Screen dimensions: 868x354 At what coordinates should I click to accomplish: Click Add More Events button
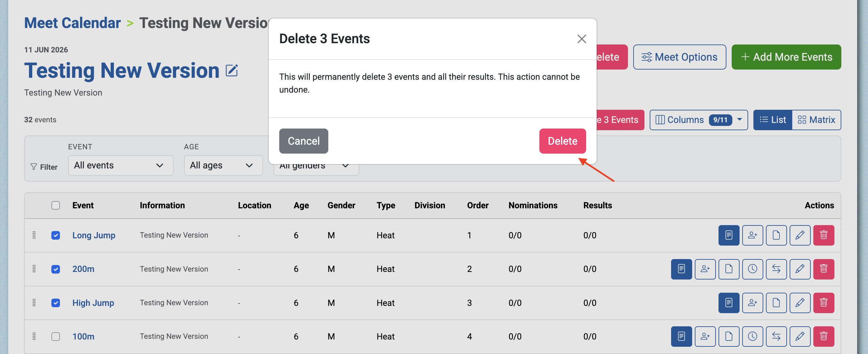tap(786, 57)
